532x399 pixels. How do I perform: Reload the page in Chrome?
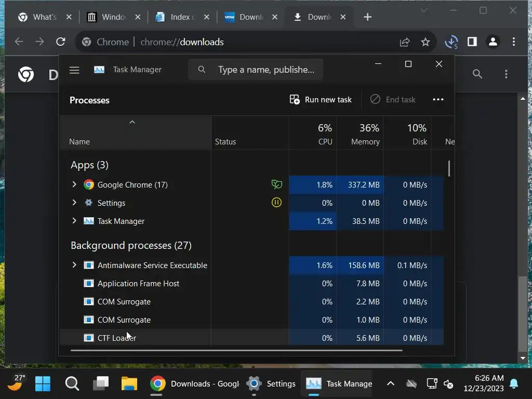[61, 42]
